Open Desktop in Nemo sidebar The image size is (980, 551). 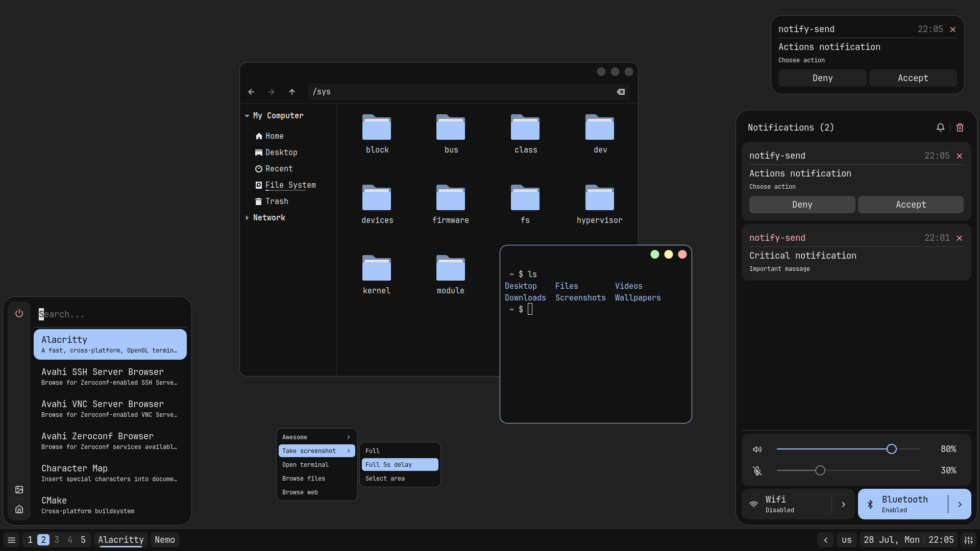276,153
